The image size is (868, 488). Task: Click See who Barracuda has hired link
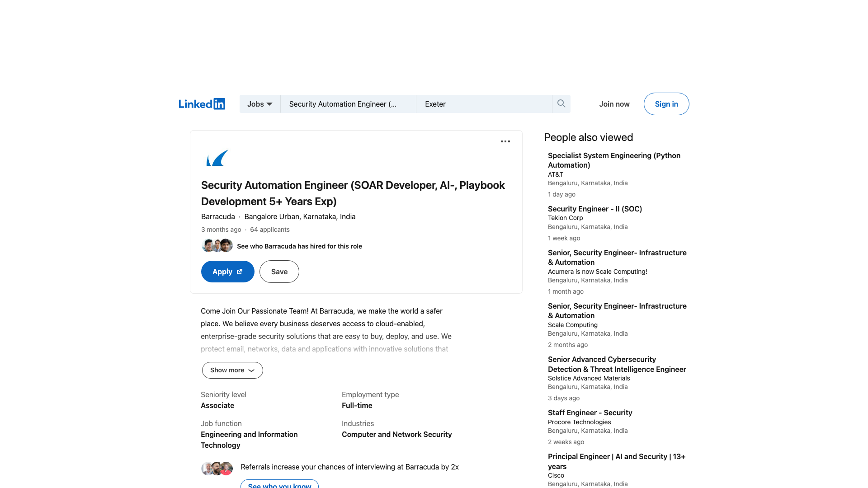pyautogui.click(x=299, y=246)
